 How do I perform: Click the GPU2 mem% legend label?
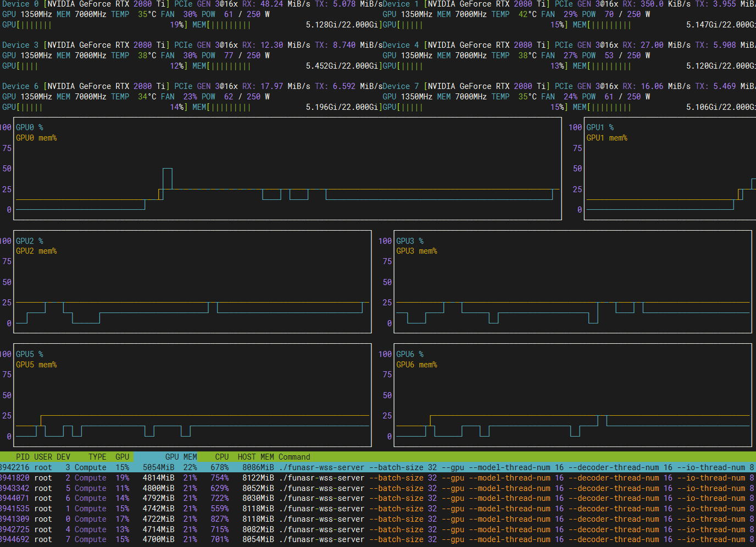pos(36,251)
